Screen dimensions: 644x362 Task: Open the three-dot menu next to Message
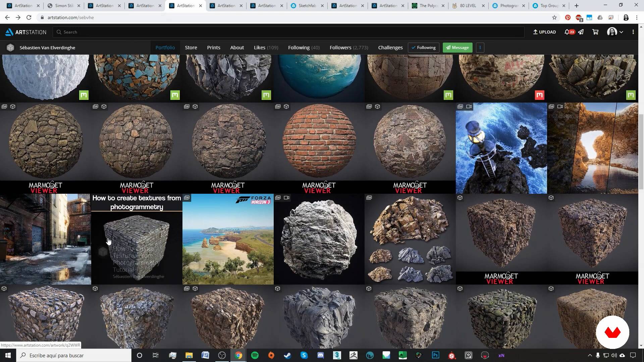click(480, 48)
